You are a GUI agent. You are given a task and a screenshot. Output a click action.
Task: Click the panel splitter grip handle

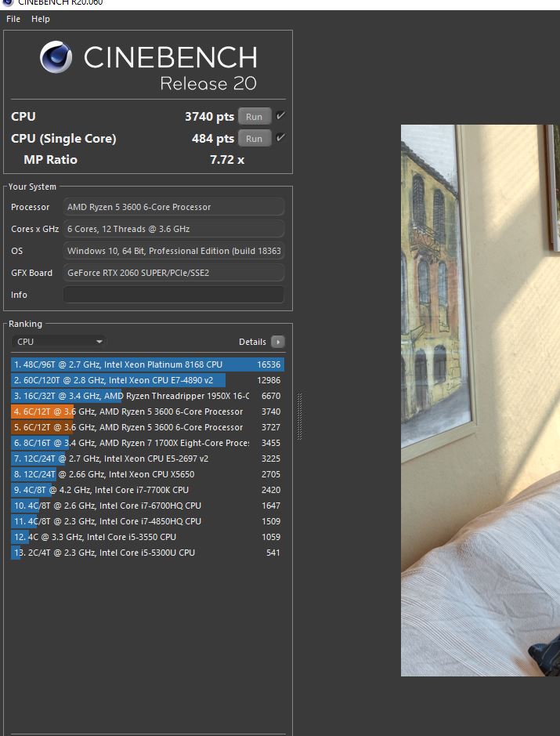tap(300, 416)
